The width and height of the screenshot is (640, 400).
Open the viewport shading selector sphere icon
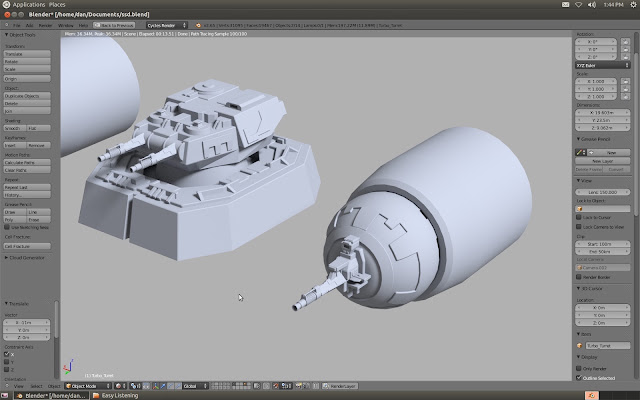(118, 386)
